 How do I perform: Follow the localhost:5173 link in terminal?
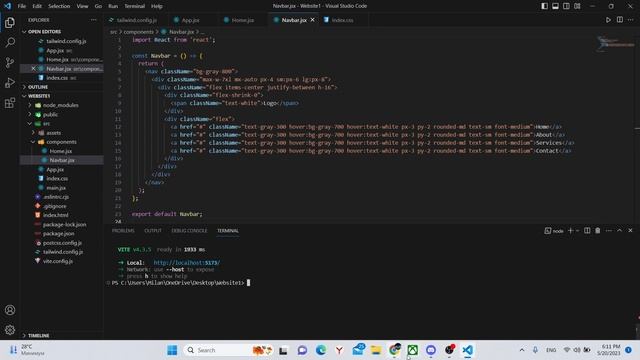click(x=187, y=262)
